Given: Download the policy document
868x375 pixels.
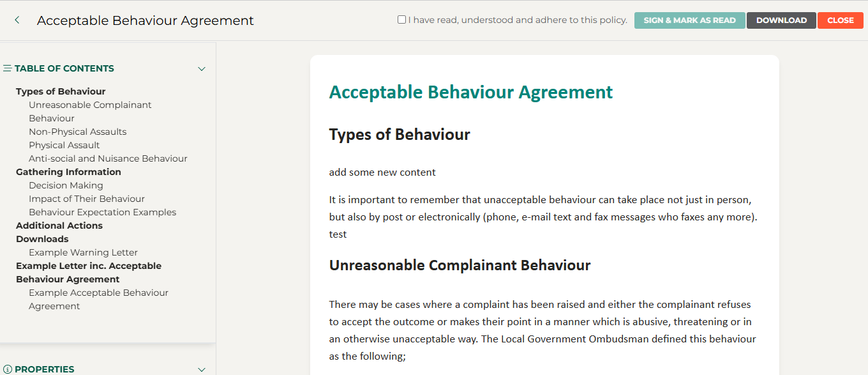Looking at the screenshot, I should click(781, 20).
